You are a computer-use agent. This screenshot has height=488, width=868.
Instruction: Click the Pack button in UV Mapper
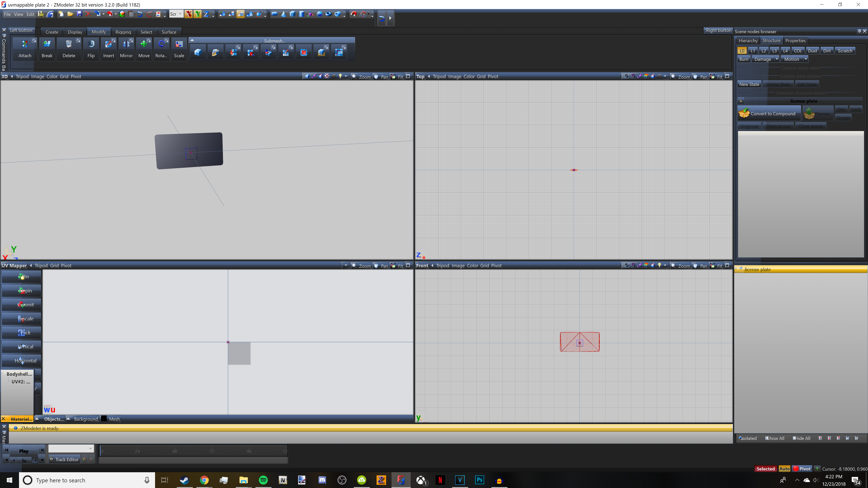coord(21,332)
